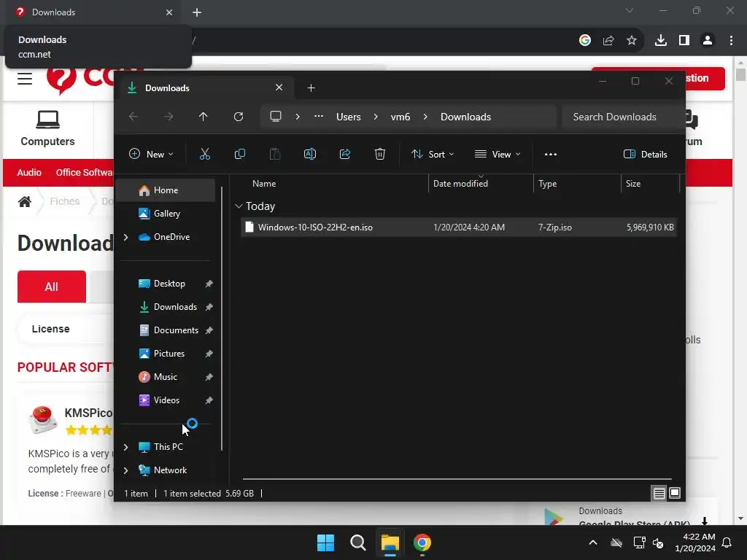
Task: Open notification bell in taskbar
Action: click(x=727, y=542)
